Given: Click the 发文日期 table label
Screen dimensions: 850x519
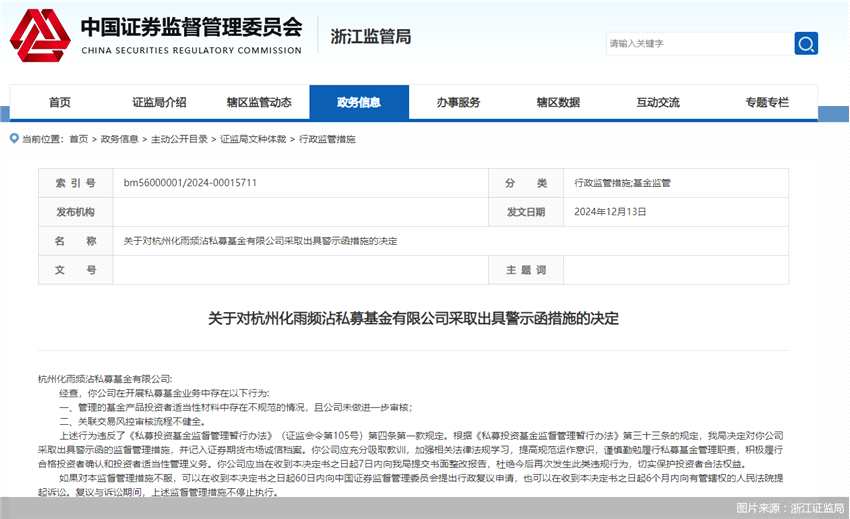Looking at the screenshot, I should [526, 212].
